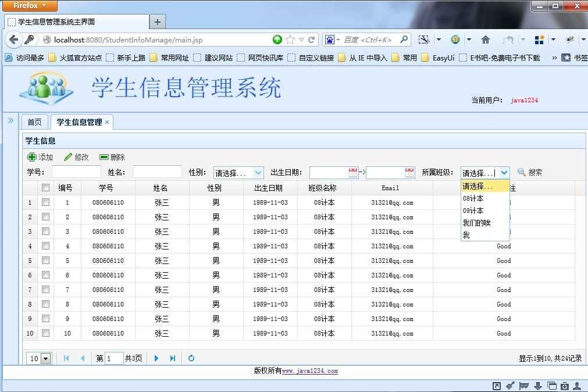The height and width of the screenshot is (392, 588).
Task: Click the EasyUi bookmark on the toolbar
Action: click(x=436, y=58)
